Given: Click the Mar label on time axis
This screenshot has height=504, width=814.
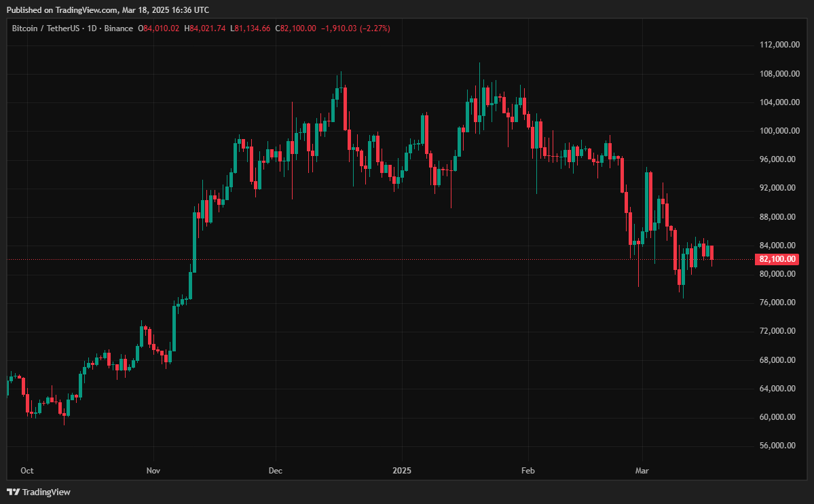Looking at the screenshot, I should point(642,471).
